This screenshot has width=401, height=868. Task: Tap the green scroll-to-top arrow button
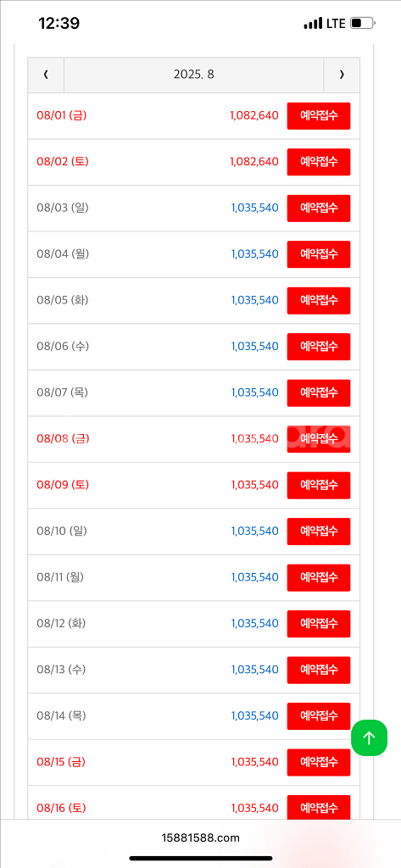tap(370, 737)
